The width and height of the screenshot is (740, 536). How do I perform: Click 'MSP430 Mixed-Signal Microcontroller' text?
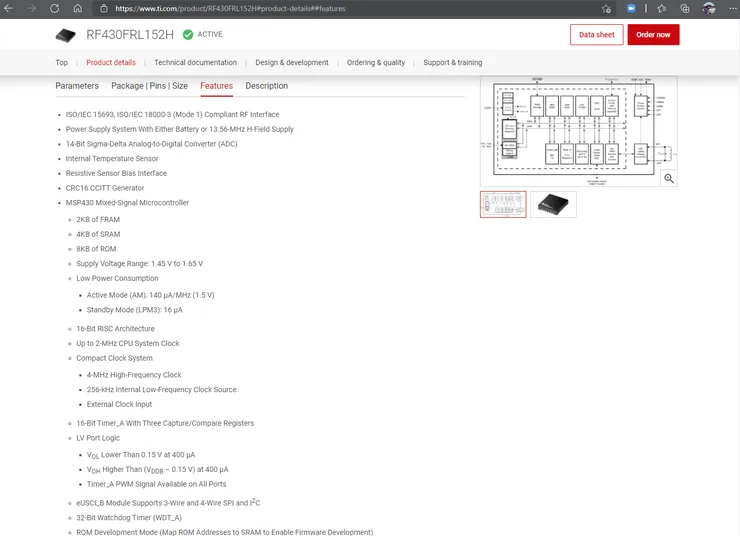coord(127,202)
